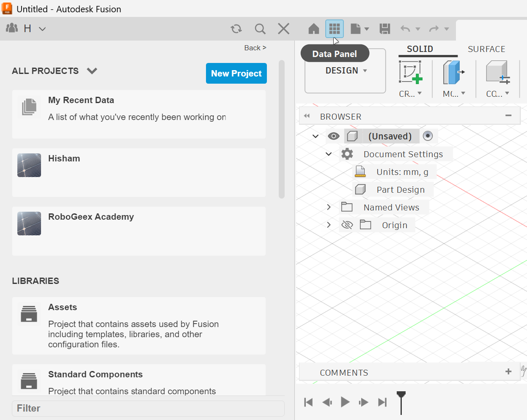Jump timeline to the end
This screenshot has width=527, height=420.
382,402
